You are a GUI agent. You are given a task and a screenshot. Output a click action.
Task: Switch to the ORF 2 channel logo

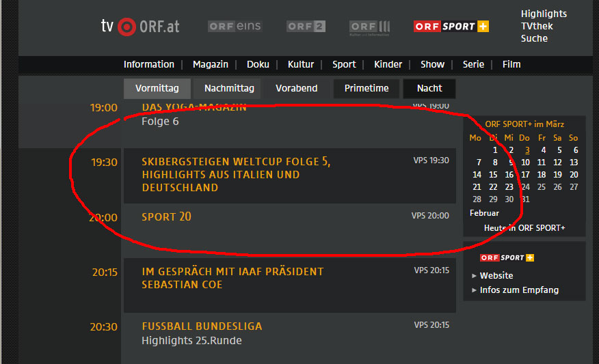coord(306,27)
